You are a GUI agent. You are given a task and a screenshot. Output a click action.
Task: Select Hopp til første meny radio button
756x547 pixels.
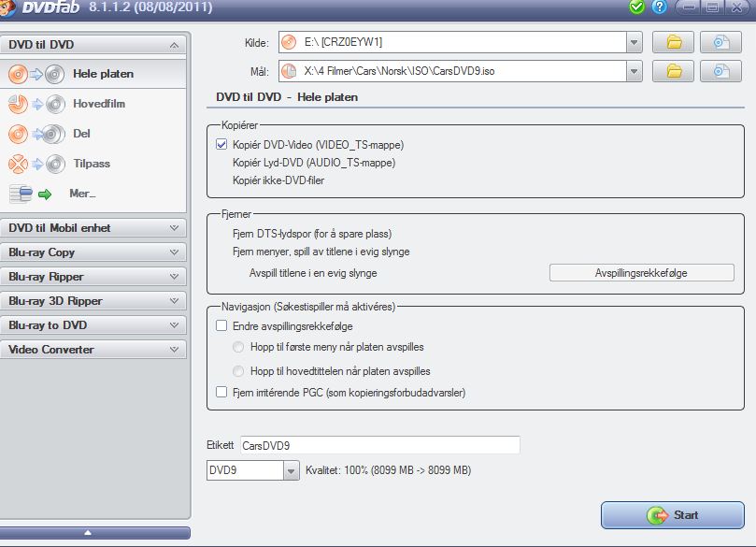pos(238,347)
